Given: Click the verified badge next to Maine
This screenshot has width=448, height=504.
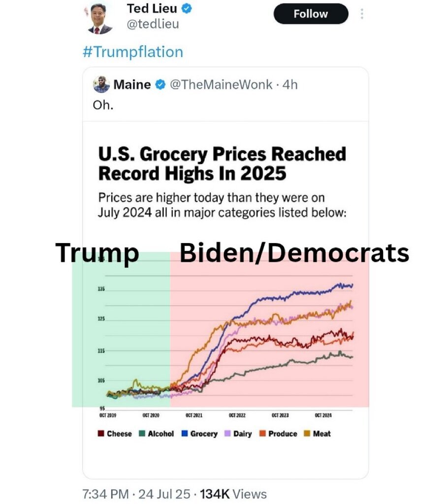Looking at the screenshot, I should coord(160,85).
